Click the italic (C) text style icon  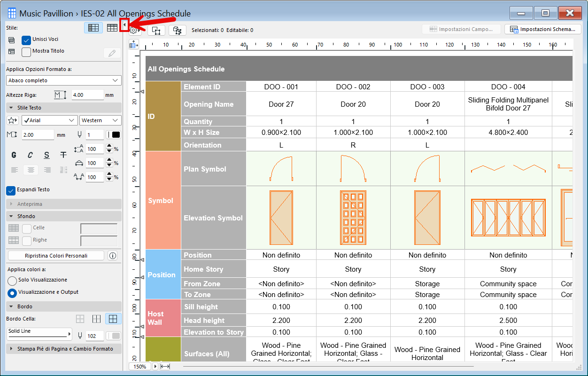(x=30, y=155)
